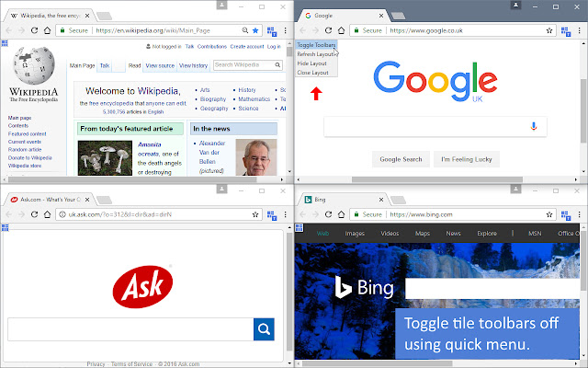
Task: Click tile extension icon in Bing window toolbar
Action: coord(566,215)
